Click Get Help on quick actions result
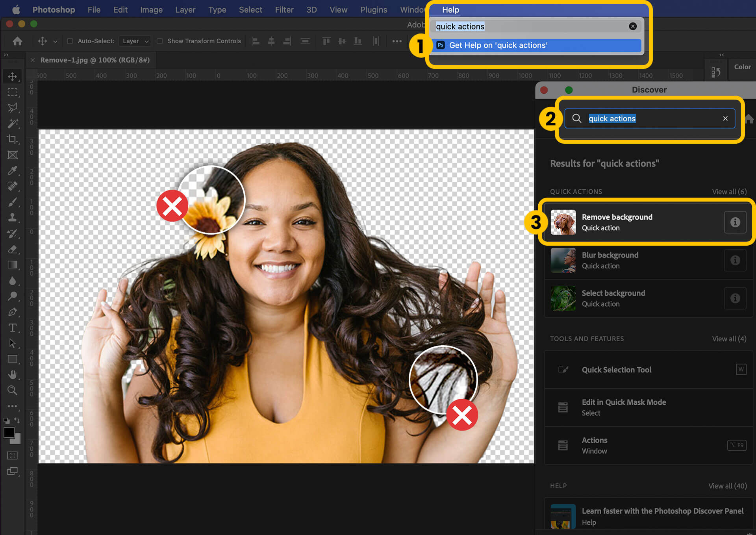Image resolution: width=756 pixels, height=535 pixels. pos(537,45)
